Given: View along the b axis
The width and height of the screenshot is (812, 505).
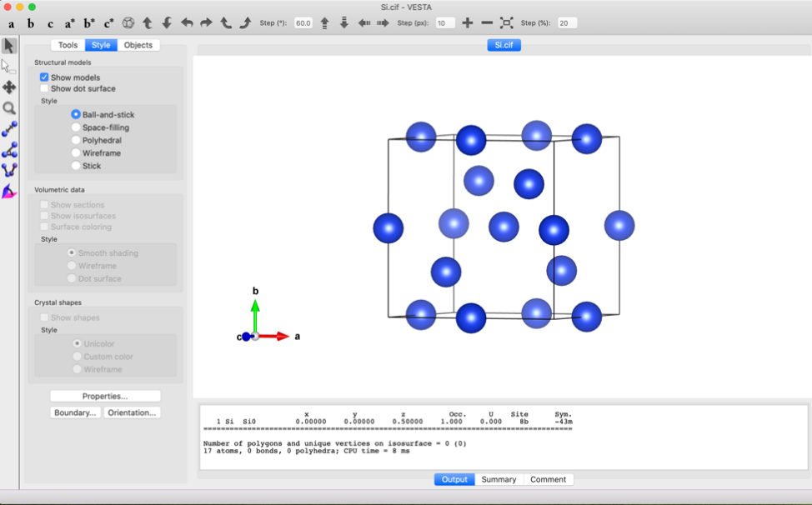Looking at the screenshot, I should (x=31, y=23).
